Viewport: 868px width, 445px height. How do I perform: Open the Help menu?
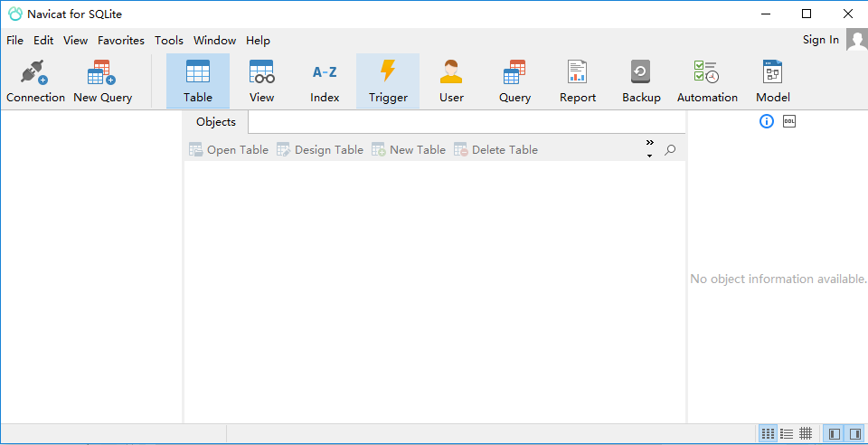coord(258,41)
